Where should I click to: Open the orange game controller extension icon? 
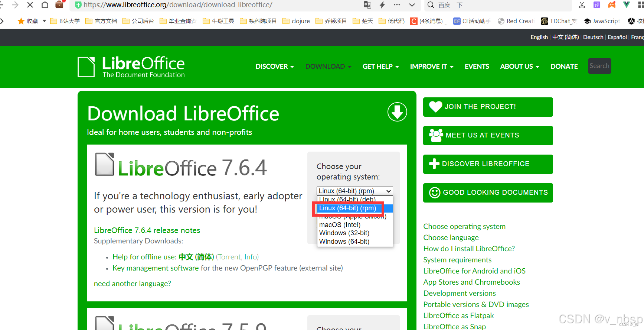[612, 5]
